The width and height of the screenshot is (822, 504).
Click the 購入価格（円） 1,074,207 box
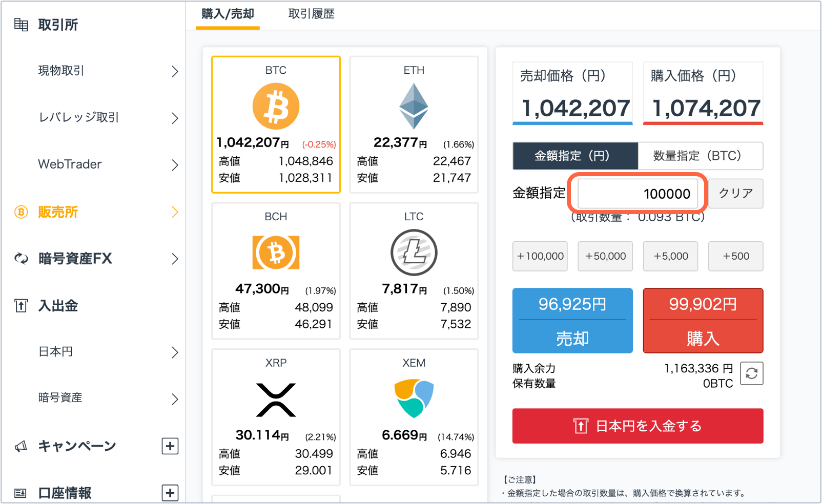pos(703,93)
